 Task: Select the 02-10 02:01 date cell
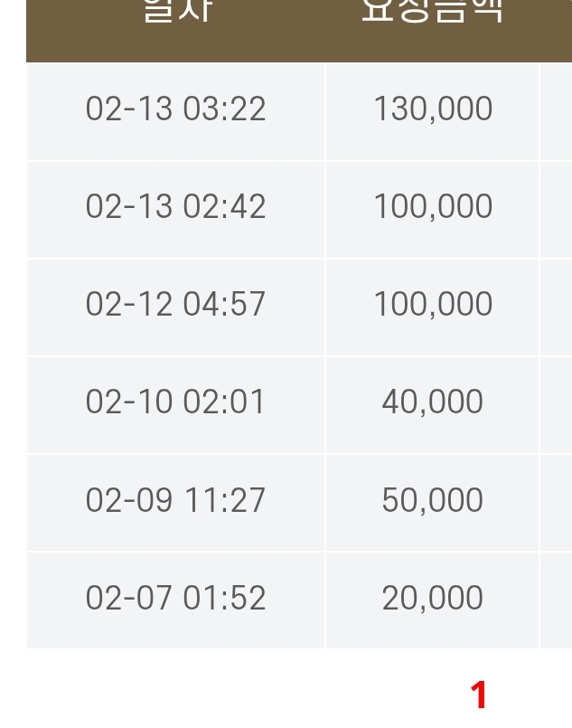coord(176,402)
